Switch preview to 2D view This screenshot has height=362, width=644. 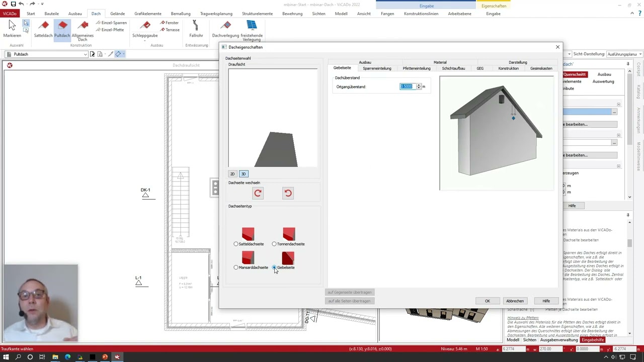232,174
